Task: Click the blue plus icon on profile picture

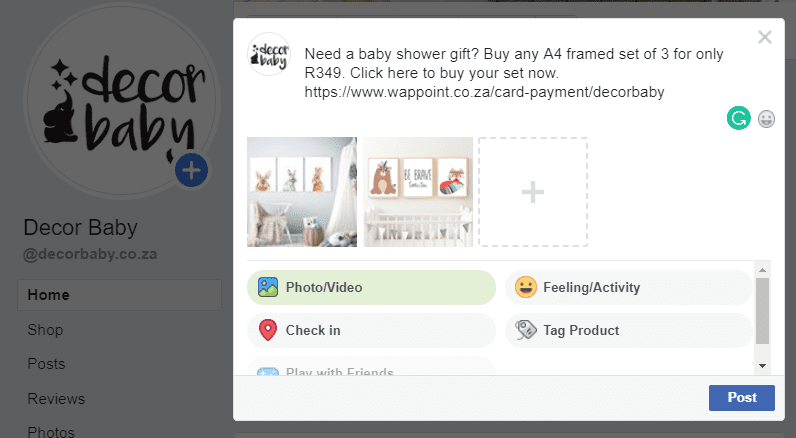Action: [191, 170]
